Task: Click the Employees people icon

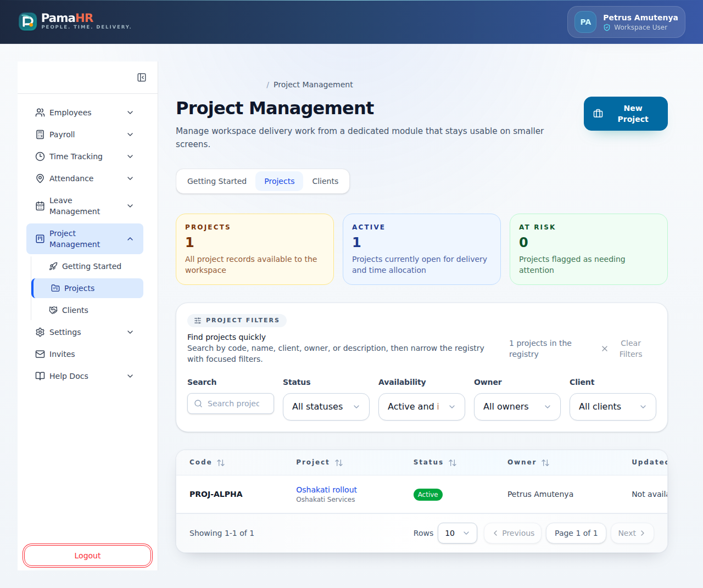Action: pyautogui.click(x=40, y=113)
